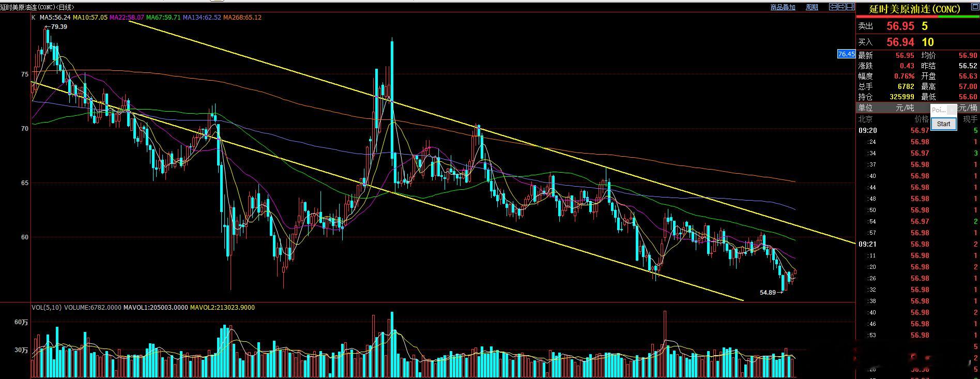The height and width of the screenshot is (379, 980).
Task: Select the :24 tick row
Action: 918,142
